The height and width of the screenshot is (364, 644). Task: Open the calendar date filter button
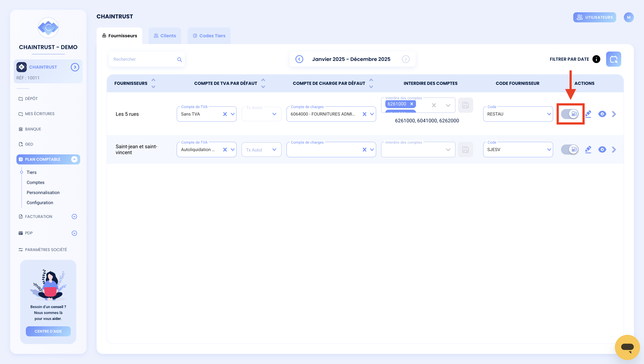tap(613, 59)
